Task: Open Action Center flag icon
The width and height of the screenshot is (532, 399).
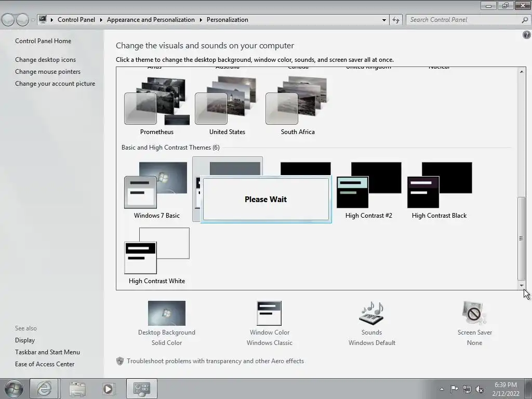Action: coord(454,389)
